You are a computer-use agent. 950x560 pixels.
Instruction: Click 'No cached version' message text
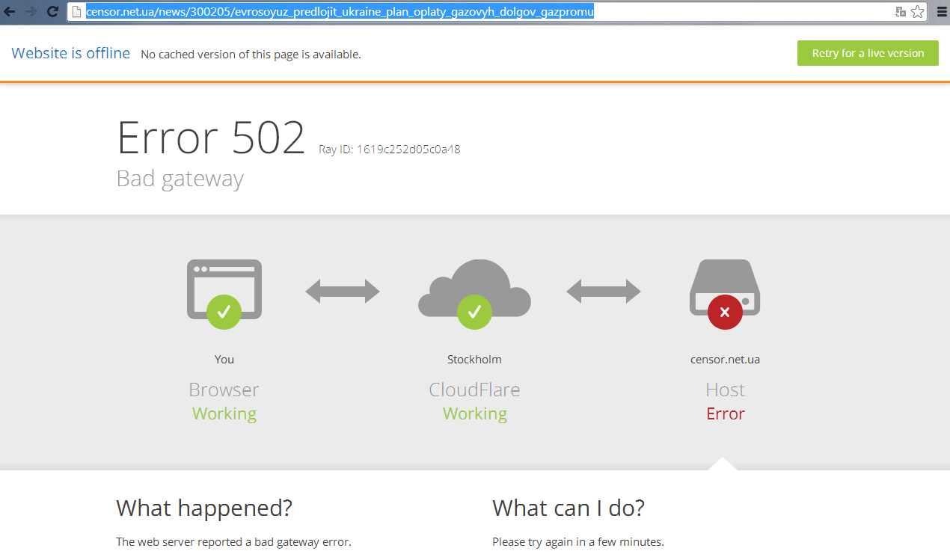pos(251,55)
